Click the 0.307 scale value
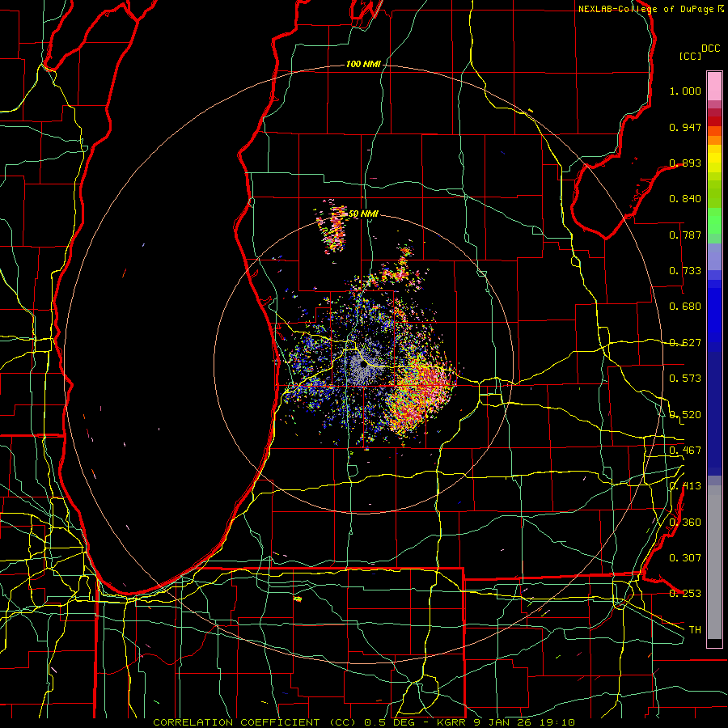 pyautogui.click(x=685, y=558)
